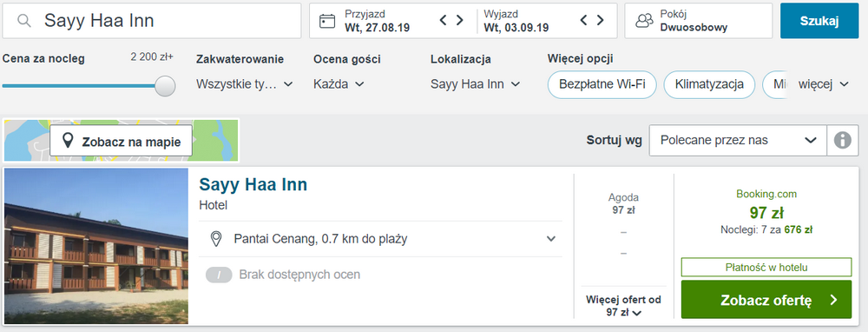Click the green Zobacz ofertę button
Viewport: 868px width, 332px height.
pyautogui.click(x=766, y=300)
